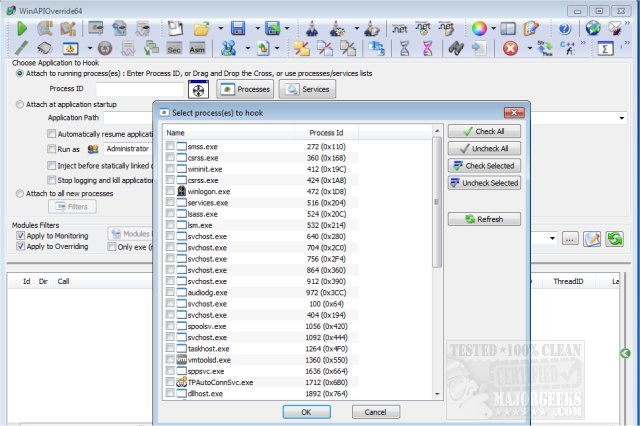This screenshot has height=426, width=640.
Task: Toggle the Run as checkbox
Action: [51, 149]
